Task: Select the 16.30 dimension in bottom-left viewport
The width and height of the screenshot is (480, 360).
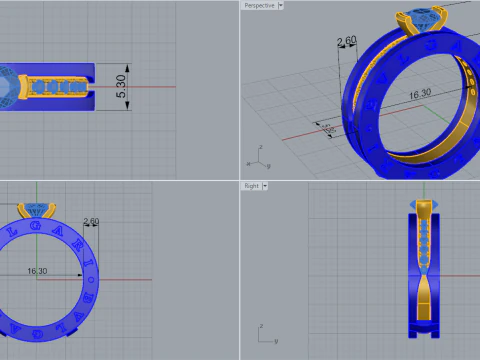Action: (x=37, y=271)
